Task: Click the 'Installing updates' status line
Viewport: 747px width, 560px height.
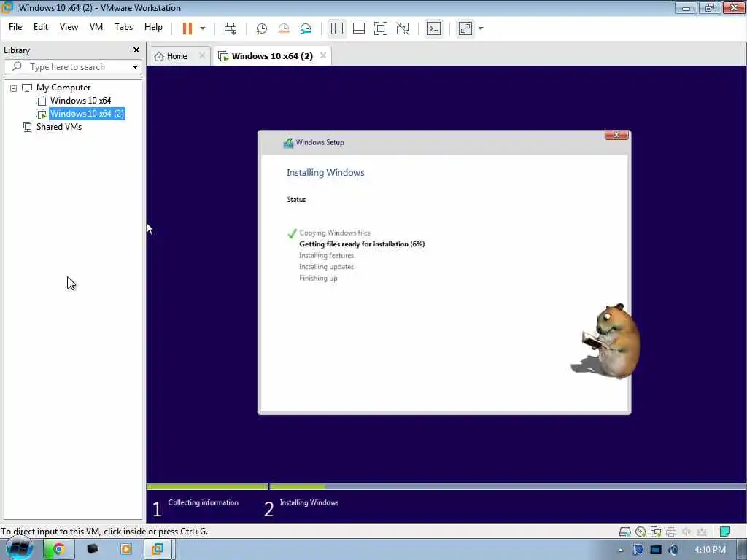Action: pos(326,267)
